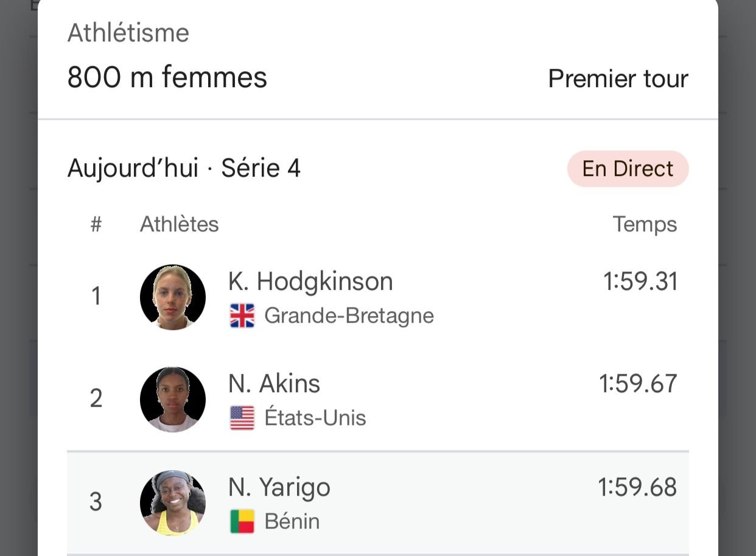The height and width of the screenshot is (556, 756).
Task: Click the Aujourd'hui Série 4 heading
Action: 184,169
